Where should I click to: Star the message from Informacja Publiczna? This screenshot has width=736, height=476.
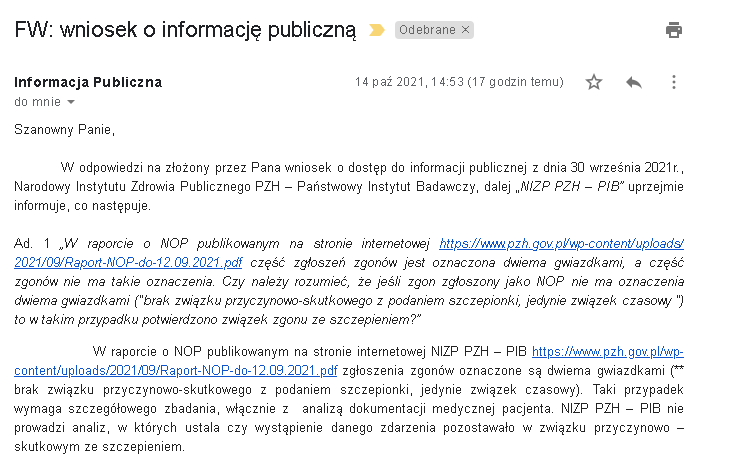pyautogui.click(x=594, y=82)
